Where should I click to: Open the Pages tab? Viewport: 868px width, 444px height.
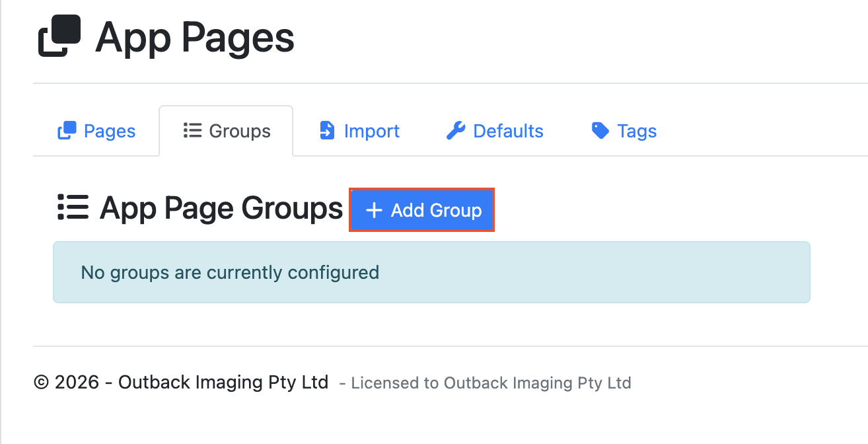coord(96,131)
